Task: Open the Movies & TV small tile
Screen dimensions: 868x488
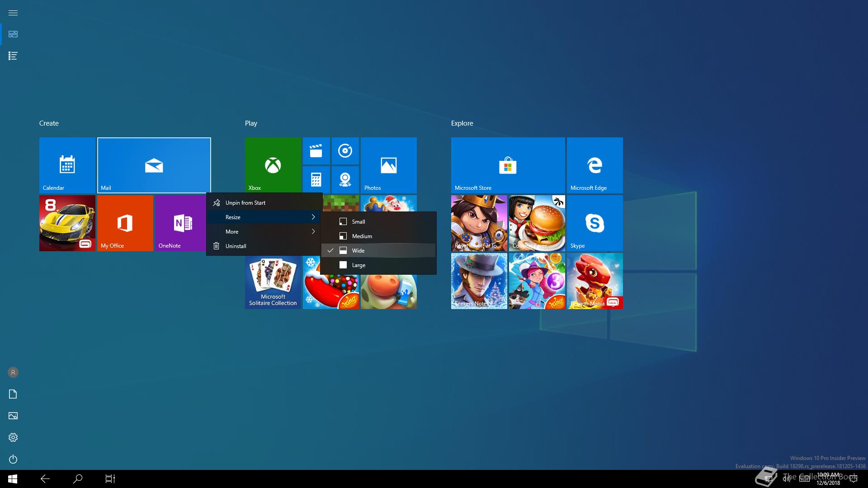Action: (x=316, y=151)
